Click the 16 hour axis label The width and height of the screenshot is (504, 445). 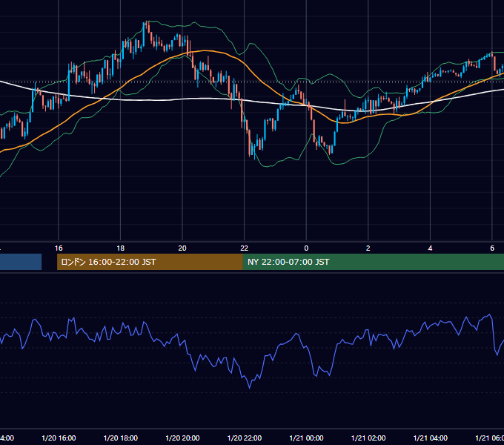pos(59,248)
